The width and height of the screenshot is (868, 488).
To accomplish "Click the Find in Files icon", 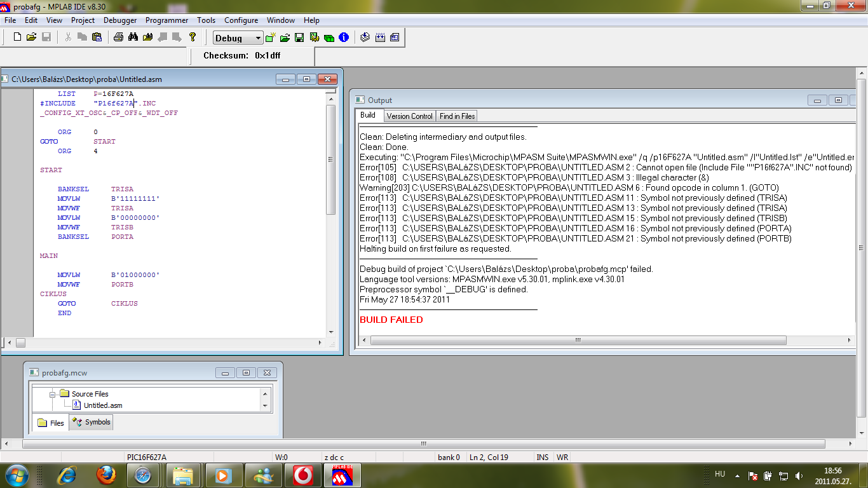I will coord(148,37).
